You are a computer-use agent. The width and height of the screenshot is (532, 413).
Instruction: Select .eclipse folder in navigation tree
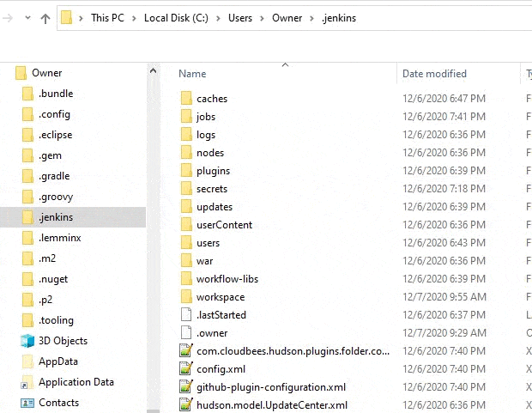click(x=55, y=135)
